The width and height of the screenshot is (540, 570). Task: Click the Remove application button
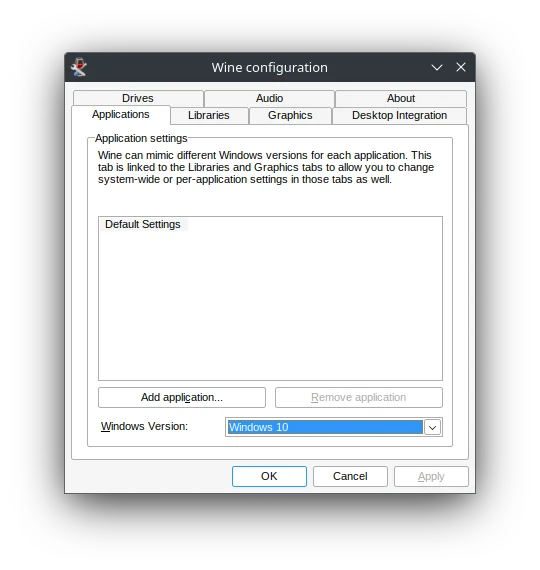[359, 397]
